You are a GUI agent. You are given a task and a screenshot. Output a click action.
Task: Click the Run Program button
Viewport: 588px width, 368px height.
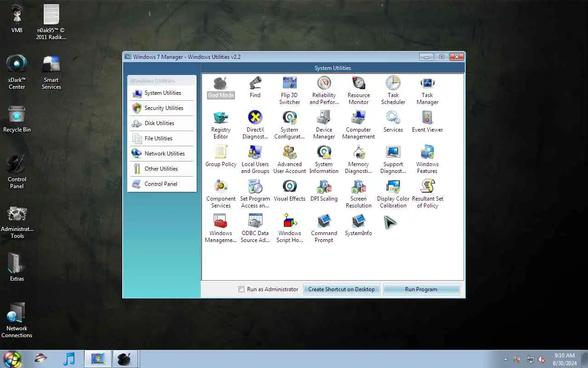point(421,289)
